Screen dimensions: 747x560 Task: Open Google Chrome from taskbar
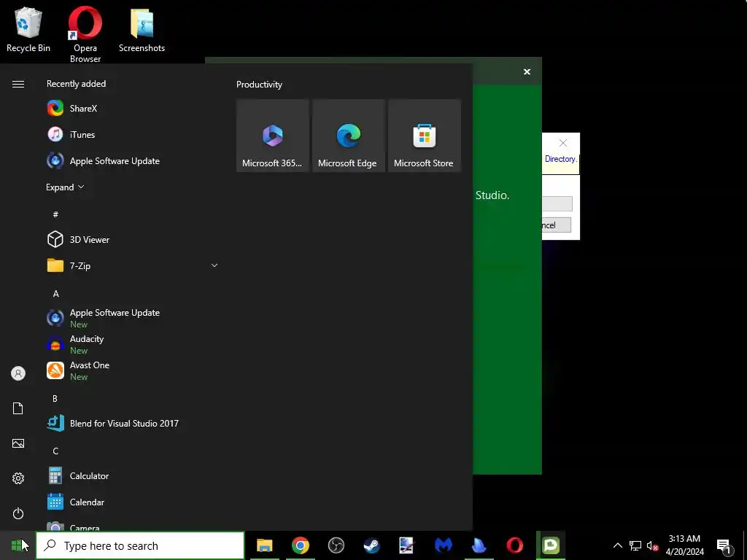(x=300, y=545)
